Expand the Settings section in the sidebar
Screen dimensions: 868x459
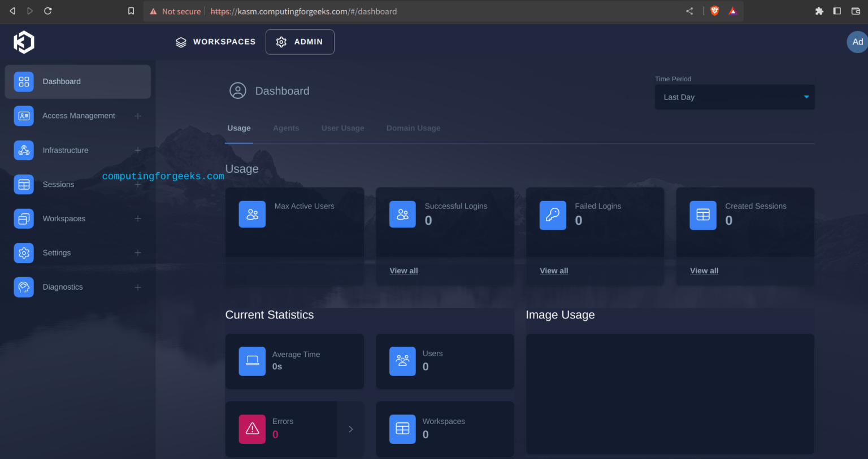138,252
